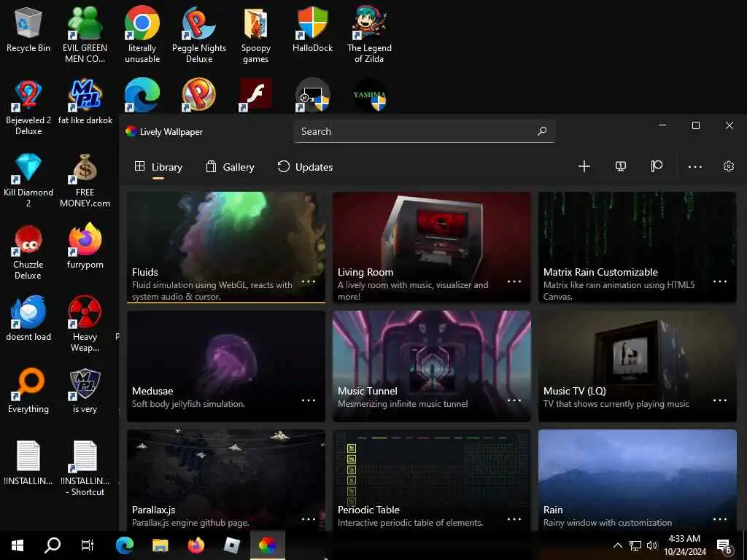Select Kill Diamond 2 desktop icon
This screenshot has height=560, width=747.
tap(28, 180)
